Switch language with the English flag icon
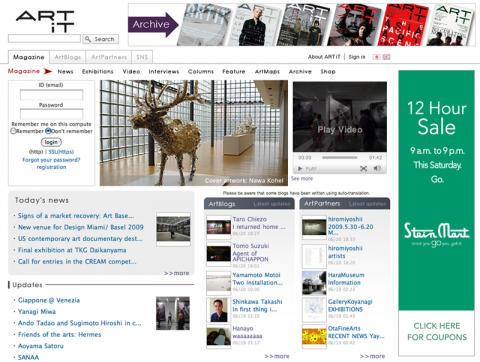 [x=386, y=57]
